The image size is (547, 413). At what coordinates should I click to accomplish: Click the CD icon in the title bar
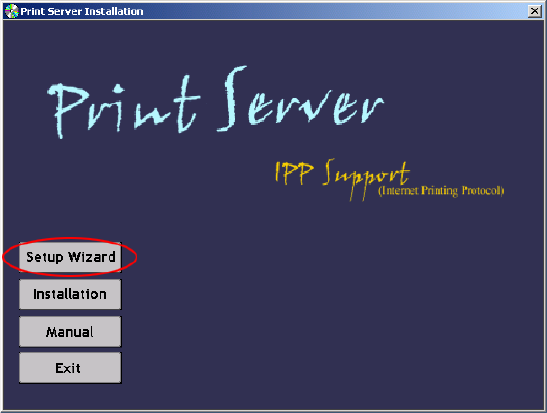point(12,11)
